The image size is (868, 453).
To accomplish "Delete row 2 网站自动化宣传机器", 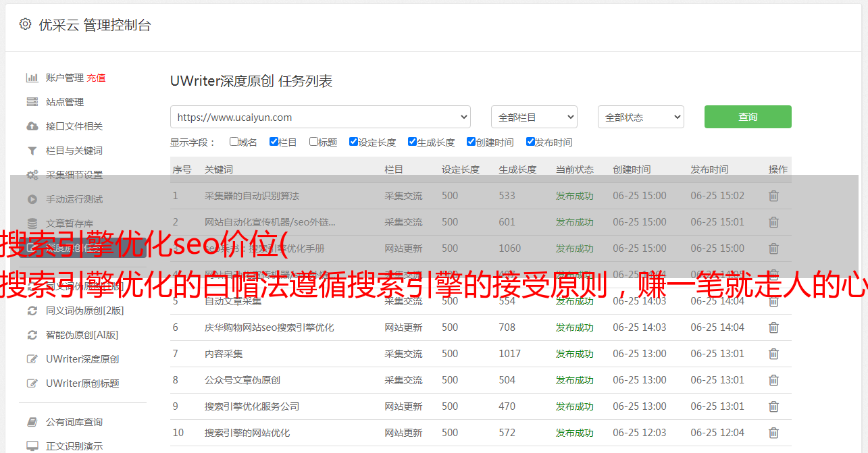I will coord(774,222).
